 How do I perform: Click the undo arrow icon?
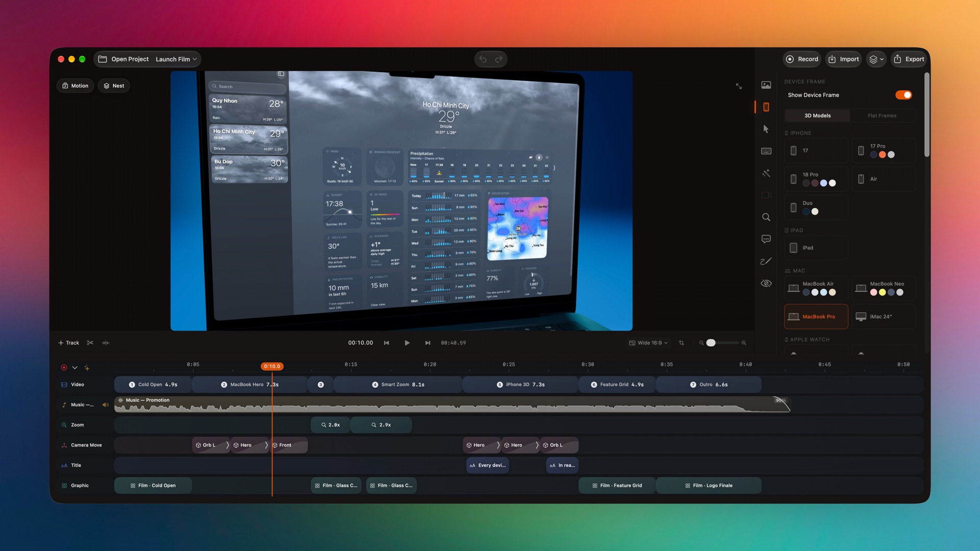[x=483, y=59]
